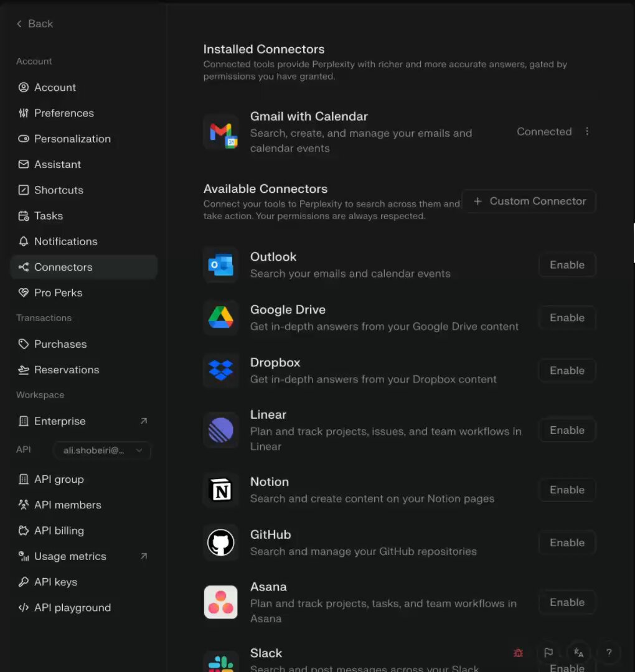Enable the Notion connector
Image resolution: width=635 pixels, height=672 pixels.
(x=567, y=490)
